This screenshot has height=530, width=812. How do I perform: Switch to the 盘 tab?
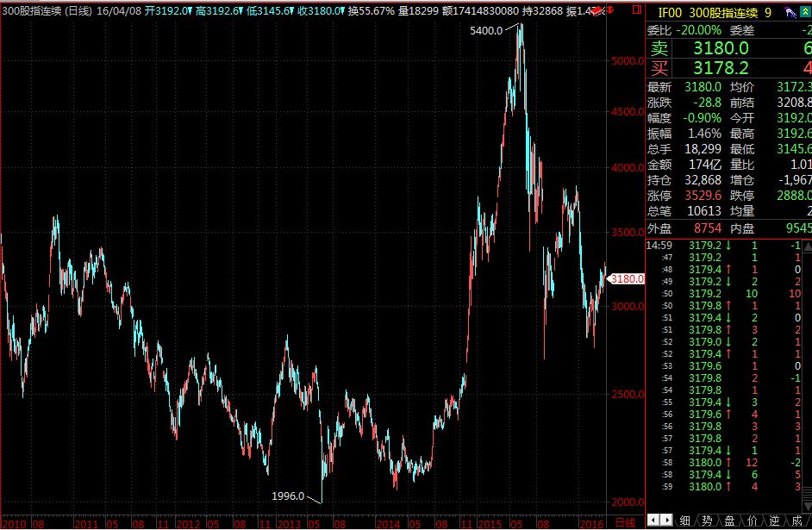(729, 521)
